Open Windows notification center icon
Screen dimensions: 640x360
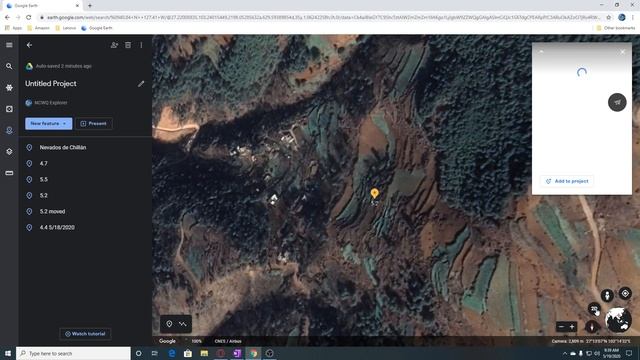click(x=629, y=353)
